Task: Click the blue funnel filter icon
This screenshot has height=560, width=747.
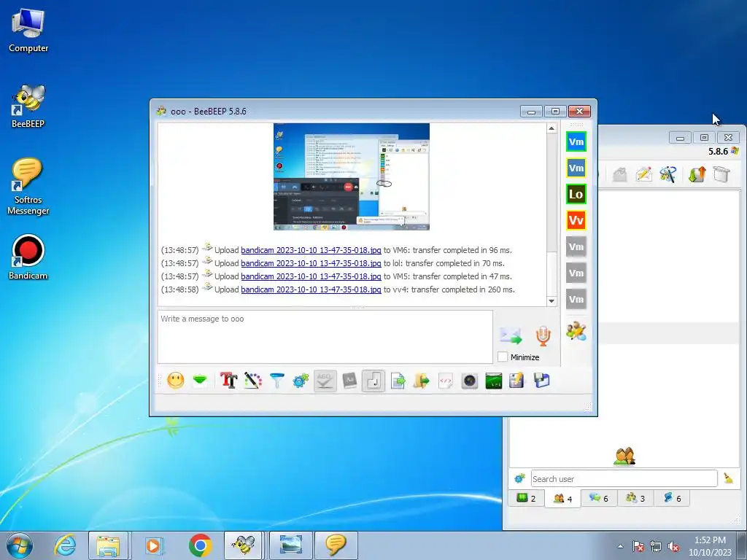Action: pos(276,381)
